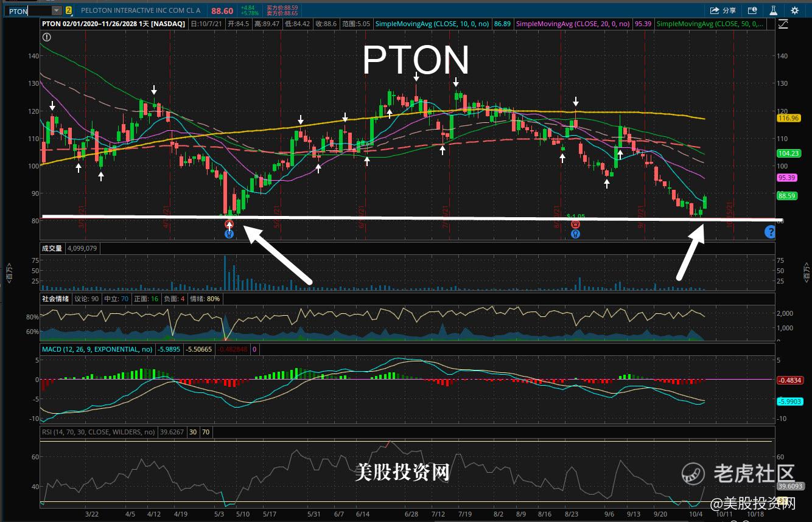This screenshot has height=522, width=812.
Task: Click the 4,099,079 volume value
Action: click(x=82, y=248)
